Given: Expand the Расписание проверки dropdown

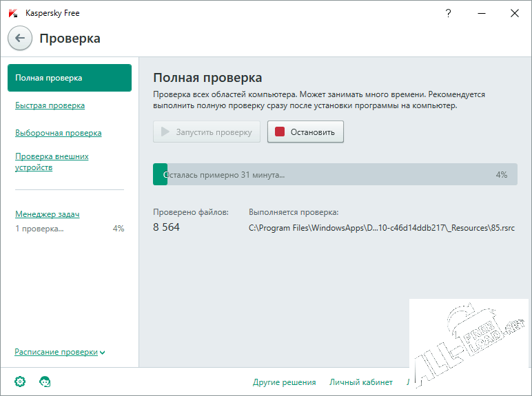Looking at the screenshot, I should point(60,352).
